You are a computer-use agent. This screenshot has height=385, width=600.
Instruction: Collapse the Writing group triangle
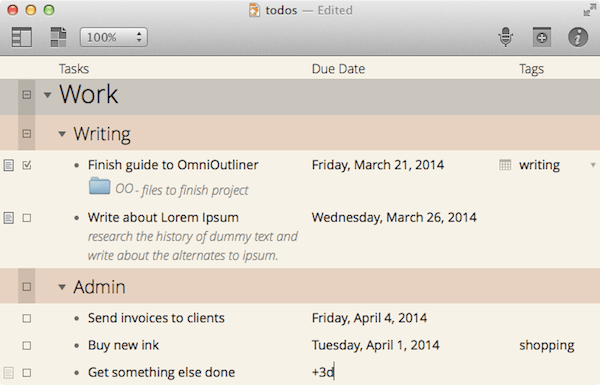[x=62, y=134]
